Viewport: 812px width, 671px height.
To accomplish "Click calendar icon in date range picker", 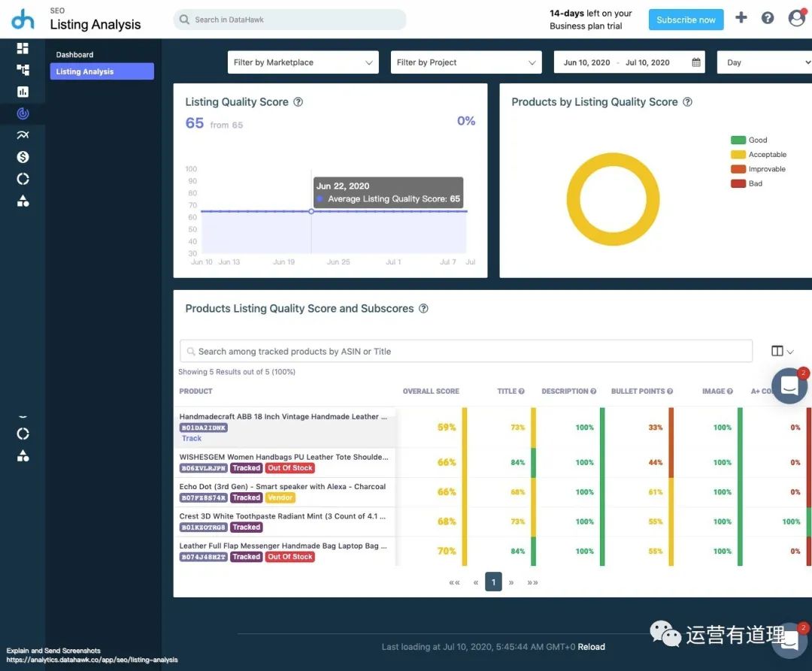I will pyautogui.click(x=696, y=62).
